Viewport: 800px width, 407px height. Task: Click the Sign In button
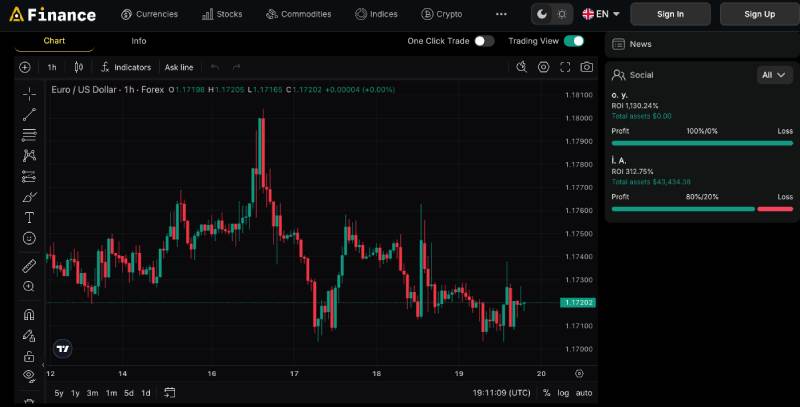pyautogui.click(x=671, y=14)
